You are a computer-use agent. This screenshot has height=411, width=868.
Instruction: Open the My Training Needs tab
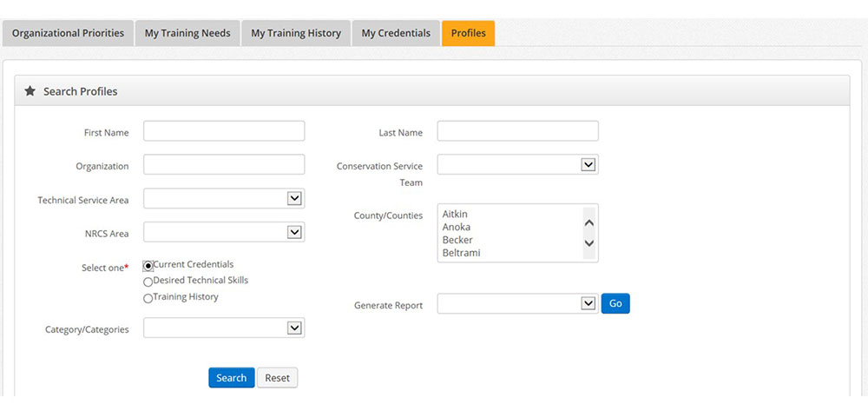[187, 33]
